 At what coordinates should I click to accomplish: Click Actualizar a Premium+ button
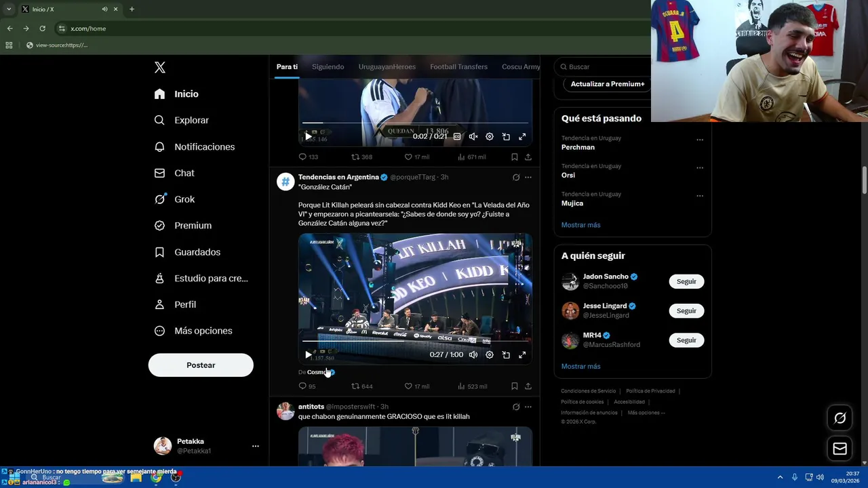[608, 84]
